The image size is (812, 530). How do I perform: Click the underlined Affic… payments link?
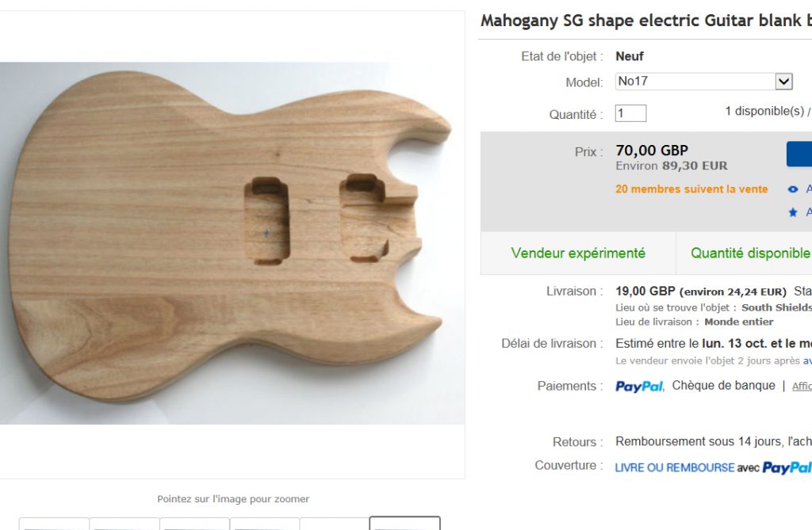(802, 386)
